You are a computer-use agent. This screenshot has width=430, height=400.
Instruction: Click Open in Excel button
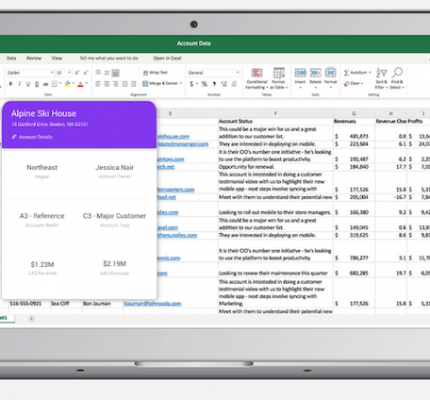pyautogui.click(x=167, y=58)
